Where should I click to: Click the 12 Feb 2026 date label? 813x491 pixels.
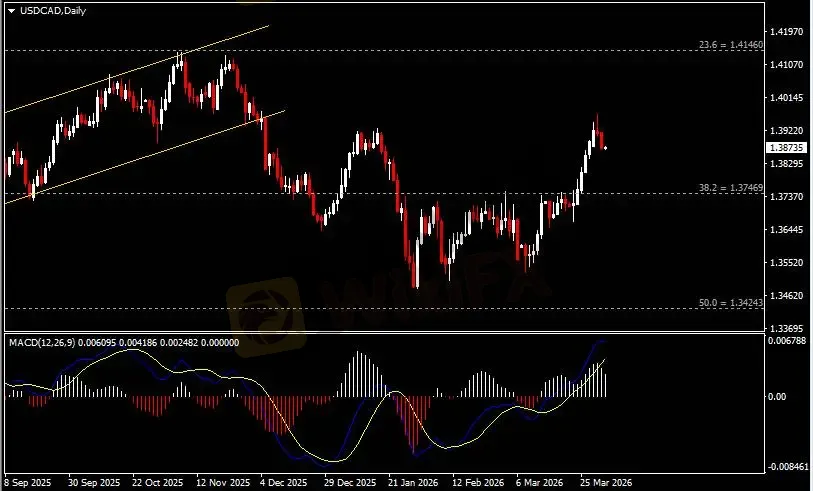[478, 483]
